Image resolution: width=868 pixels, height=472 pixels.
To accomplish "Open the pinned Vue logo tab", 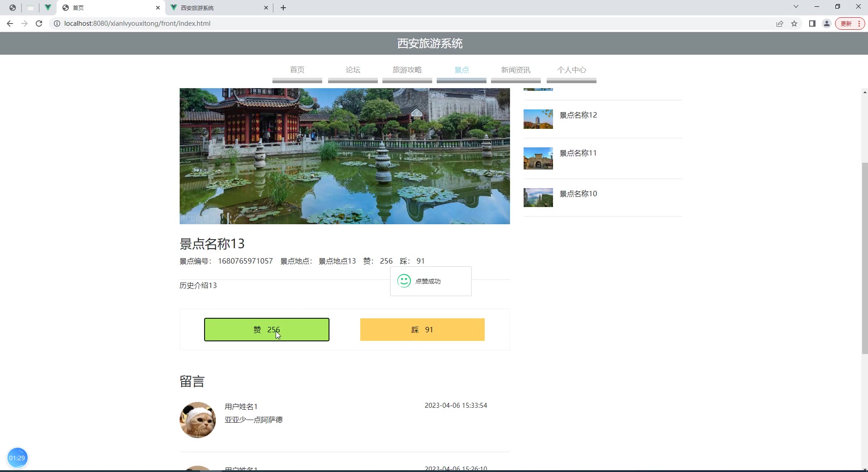I will [48, 8].
